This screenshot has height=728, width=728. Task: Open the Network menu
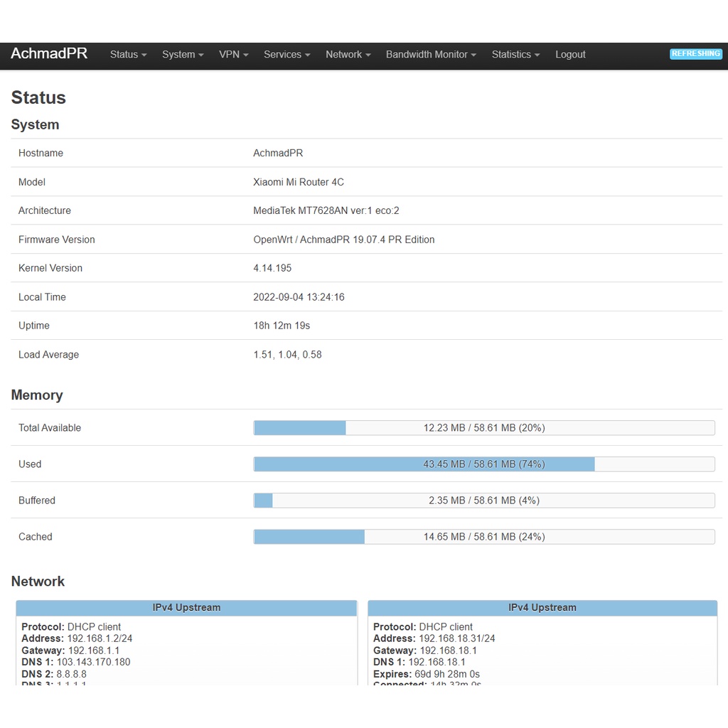point(348,55)
